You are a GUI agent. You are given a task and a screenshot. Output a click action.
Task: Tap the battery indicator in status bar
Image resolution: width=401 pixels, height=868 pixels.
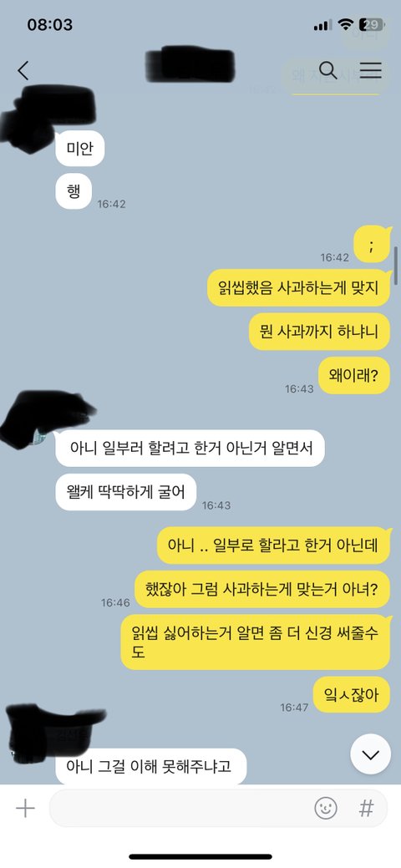(x=371, y=24)
